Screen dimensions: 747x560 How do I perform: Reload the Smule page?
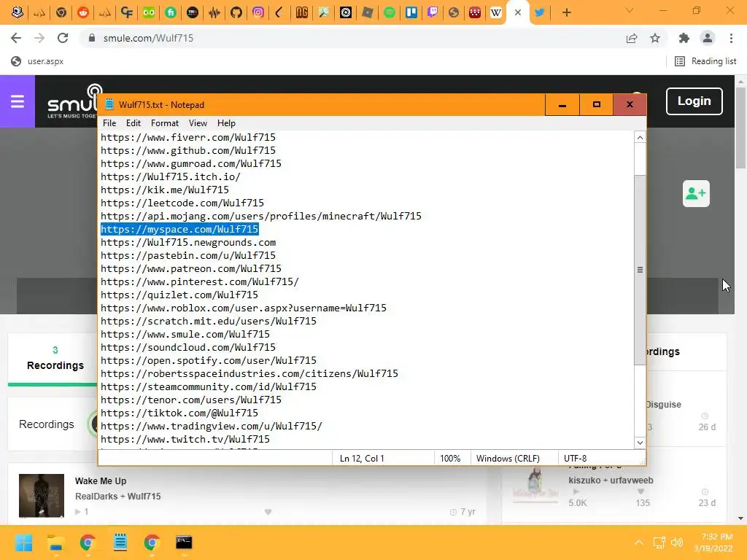(63, 38)
